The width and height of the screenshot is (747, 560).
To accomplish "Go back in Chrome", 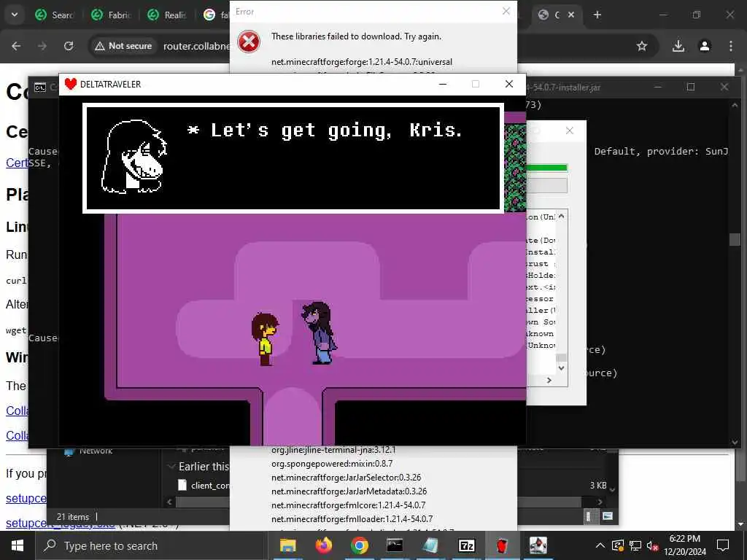I will point(16,46).
